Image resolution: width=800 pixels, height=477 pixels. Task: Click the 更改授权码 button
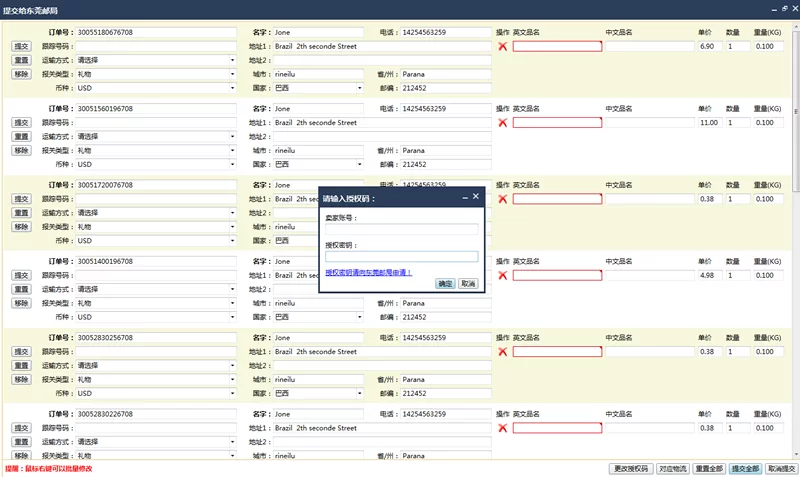pos(632,469)
